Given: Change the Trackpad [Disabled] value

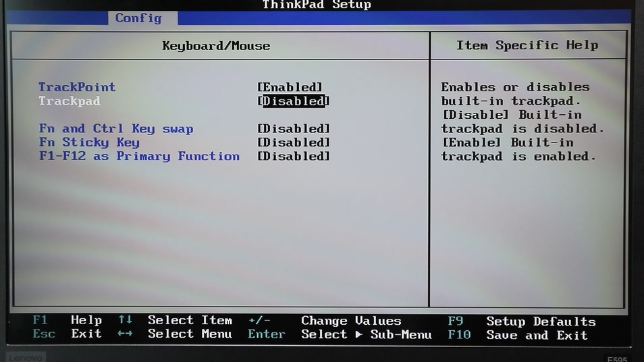Looking at the screenshot, I should (293, 101).
